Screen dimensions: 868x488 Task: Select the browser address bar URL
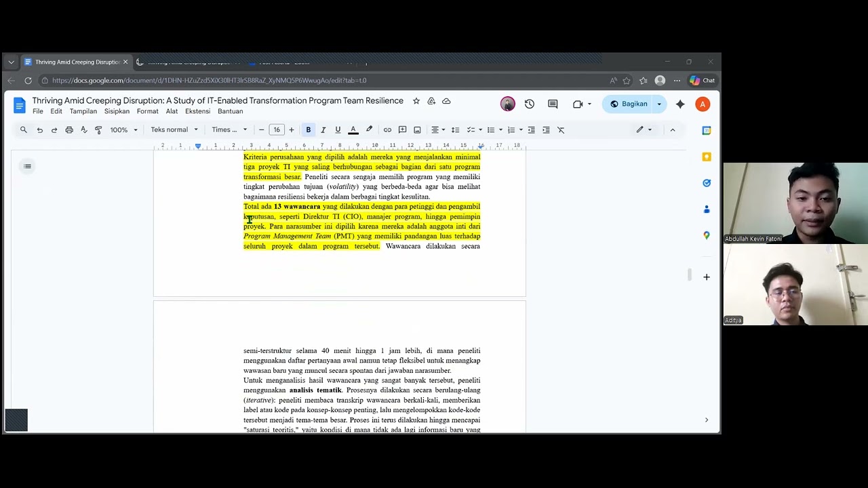[x=209, y=80]
